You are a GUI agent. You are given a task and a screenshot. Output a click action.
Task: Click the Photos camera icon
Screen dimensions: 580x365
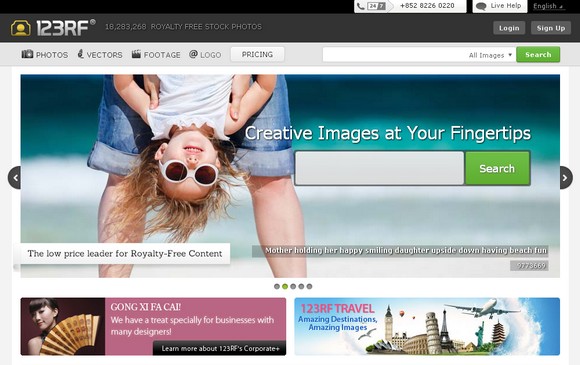click(x=27, y=54)
